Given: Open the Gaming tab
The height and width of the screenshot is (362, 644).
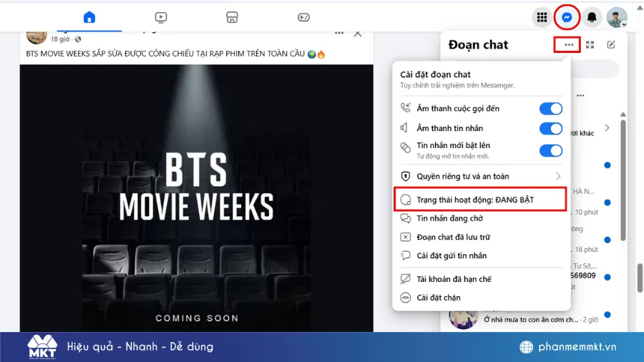Looking at the screenshot, I should 303,17.
